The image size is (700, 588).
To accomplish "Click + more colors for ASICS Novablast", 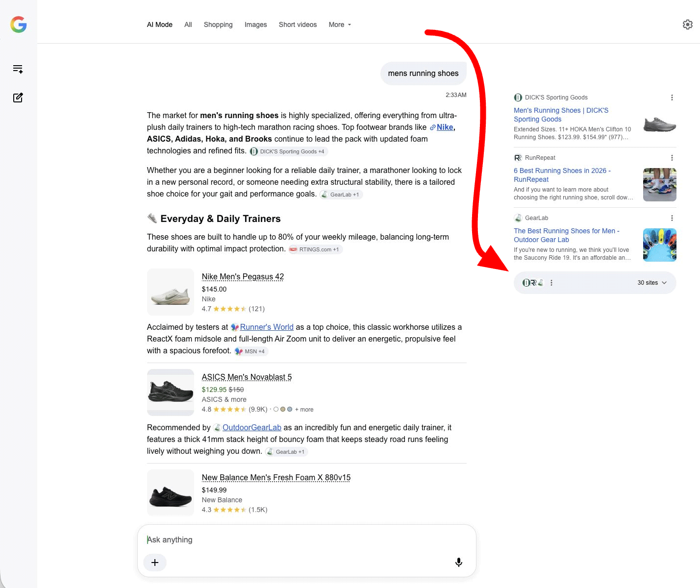I will click(304, 410).
